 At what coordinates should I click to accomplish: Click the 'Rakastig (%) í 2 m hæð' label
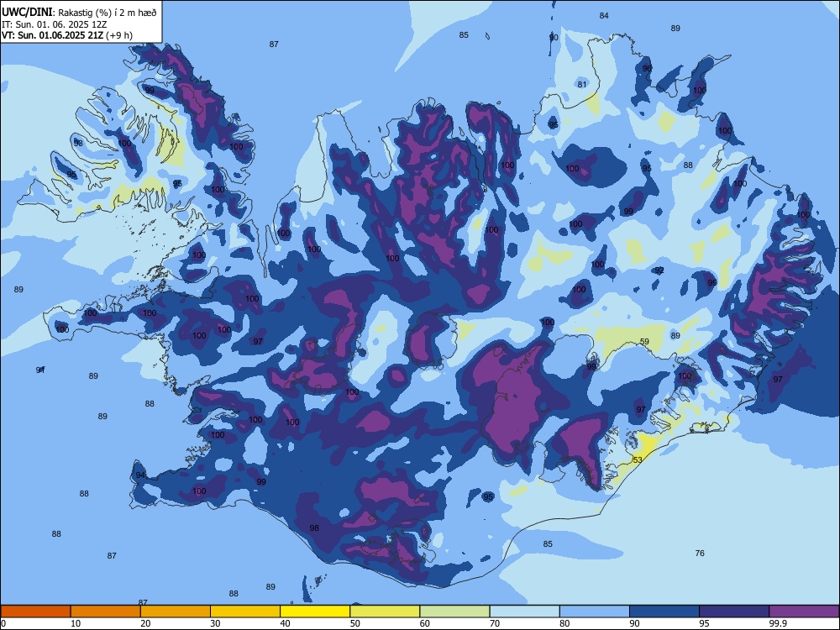point(108,13)
